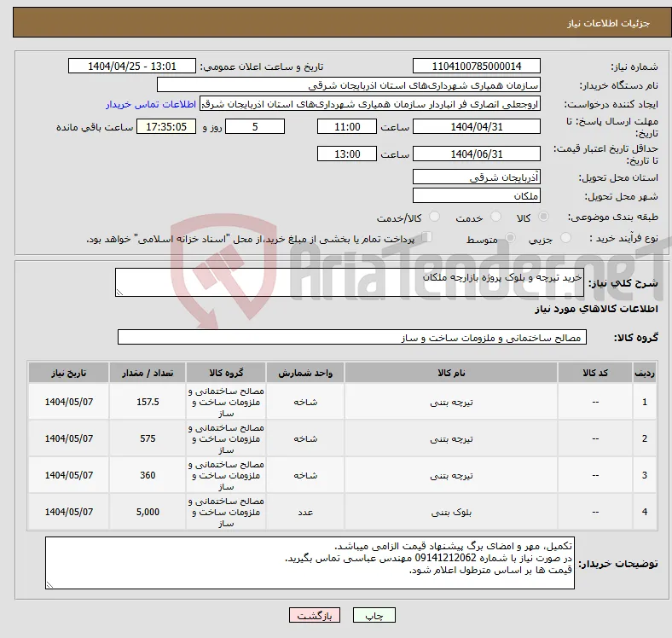Click the بازگشت (back) button
This screenshot has height=638, width=672.
(315, 615)
